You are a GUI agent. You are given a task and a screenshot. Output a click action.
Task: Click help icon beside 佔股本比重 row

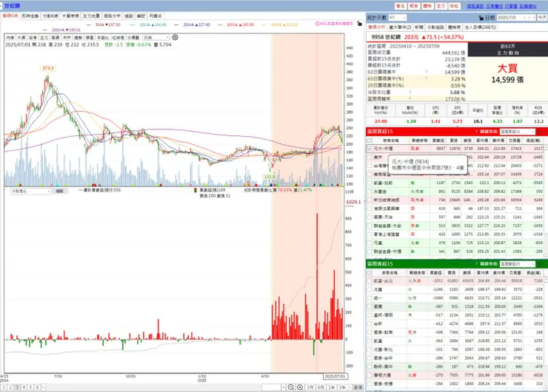(x=410, y=92)
